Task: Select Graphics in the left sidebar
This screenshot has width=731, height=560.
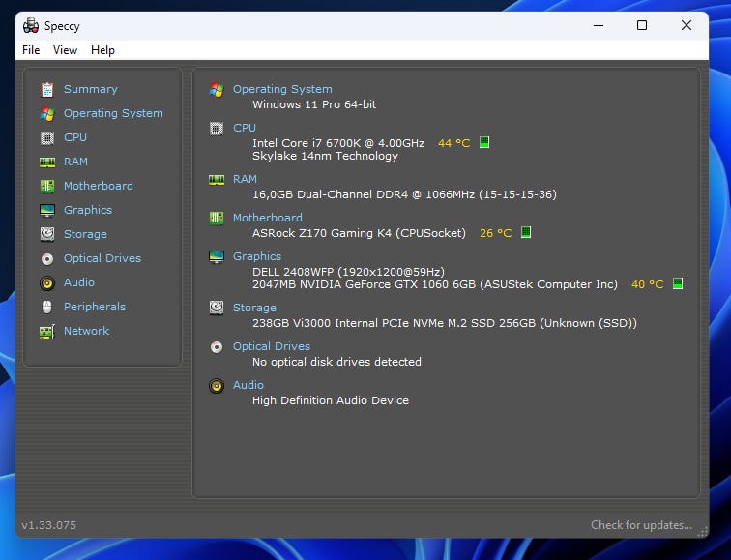Action: coord(87,210)
